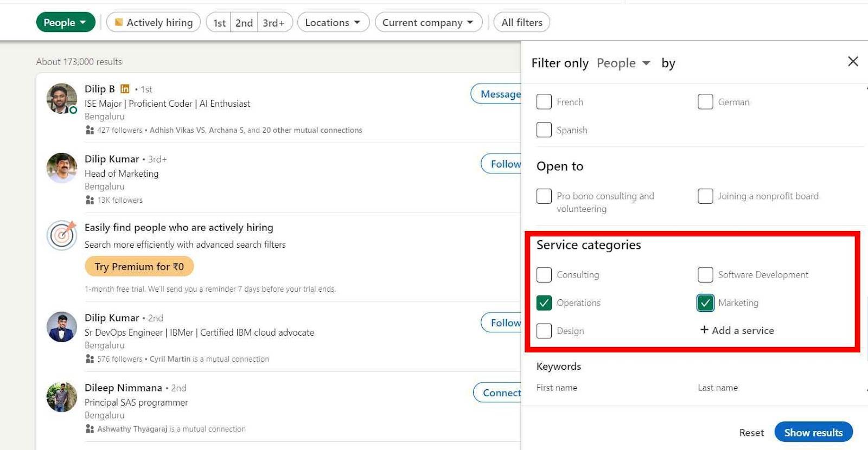Close the all filters panel

pos(853,61)
